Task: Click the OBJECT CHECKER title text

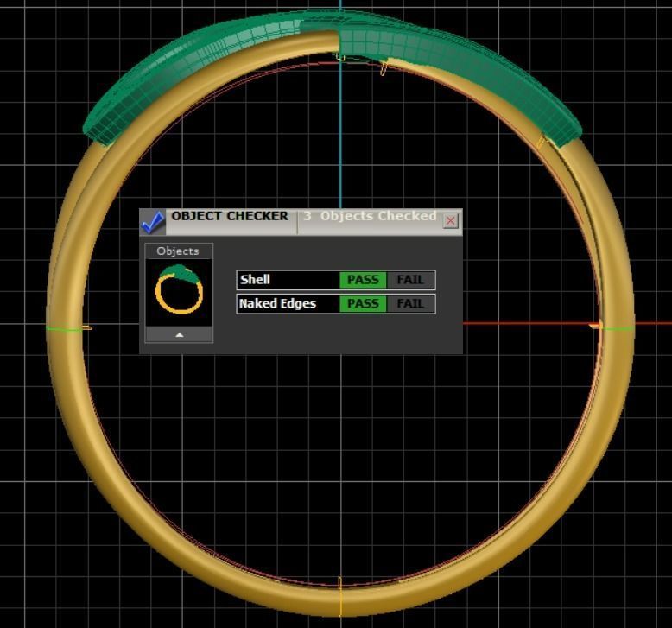Action: 230,216
